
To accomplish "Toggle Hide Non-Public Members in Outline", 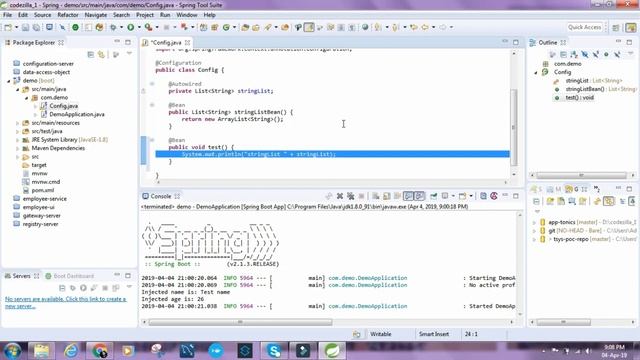I will tap(606, 54).
